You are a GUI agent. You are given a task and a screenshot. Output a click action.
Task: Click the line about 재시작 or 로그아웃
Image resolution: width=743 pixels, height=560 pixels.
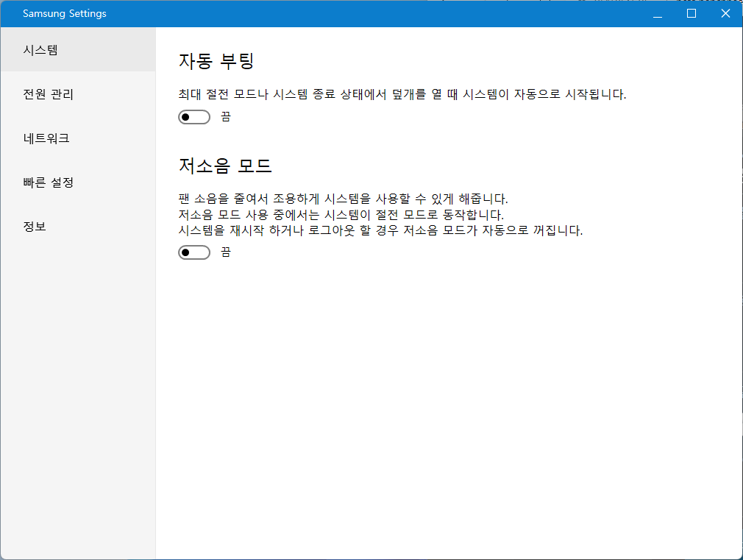point(380,230)
